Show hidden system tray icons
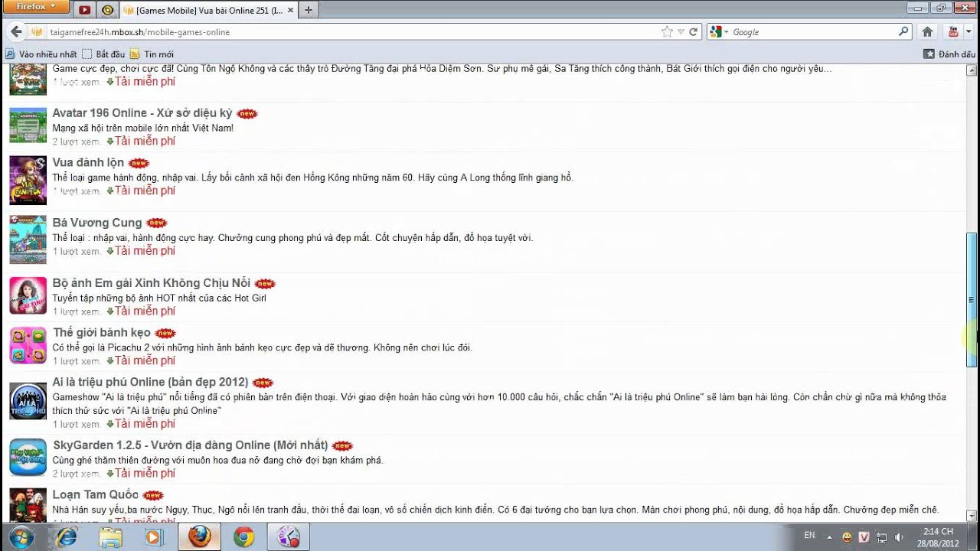Viewport: 980px width, 551px height. pyautogui.click(x=829, y=537)
